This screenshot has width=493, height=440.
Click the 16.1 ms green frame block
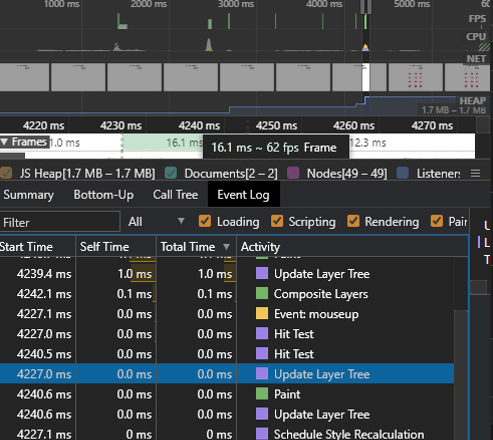tap(162, 143)
